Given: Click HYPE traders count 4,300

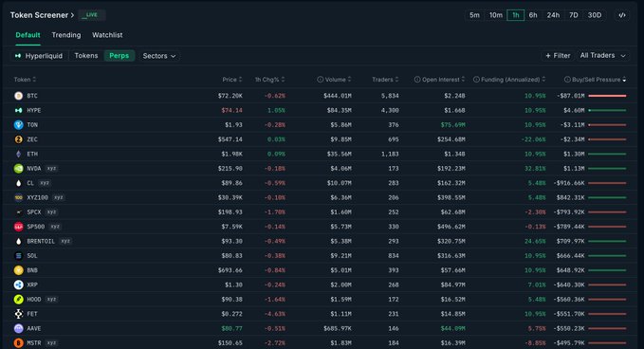Looking at the screenshot, I should point(390,110).
